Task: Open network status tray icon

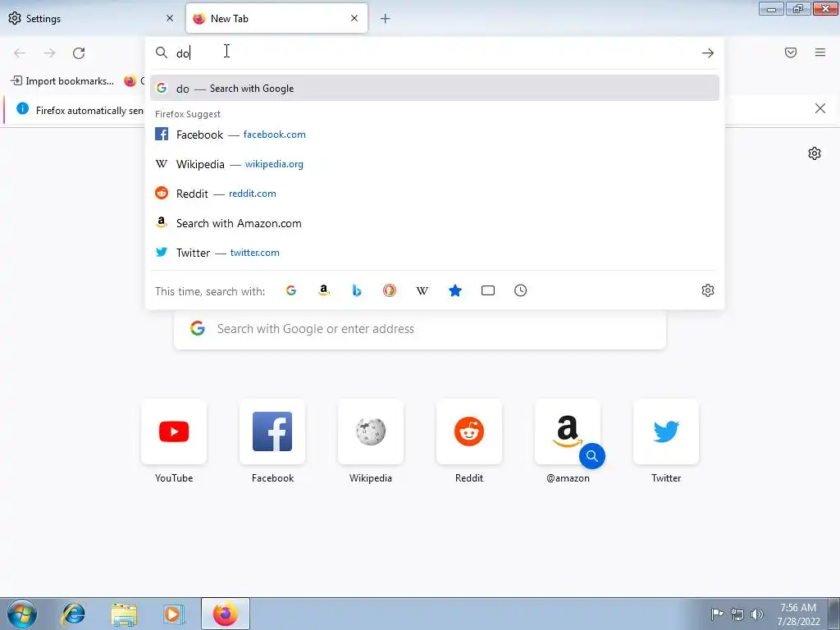Action: [x=737, y=614]
